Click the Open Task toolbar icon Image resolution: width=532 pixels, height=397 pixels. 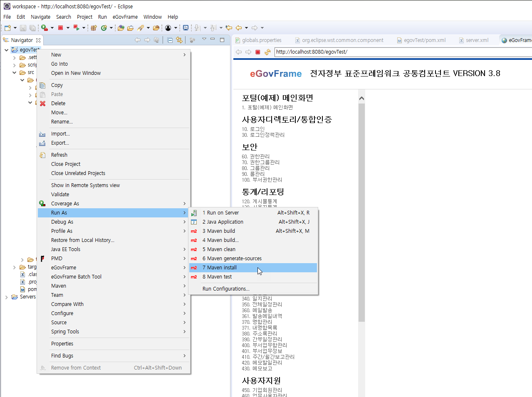coord(130,28)
